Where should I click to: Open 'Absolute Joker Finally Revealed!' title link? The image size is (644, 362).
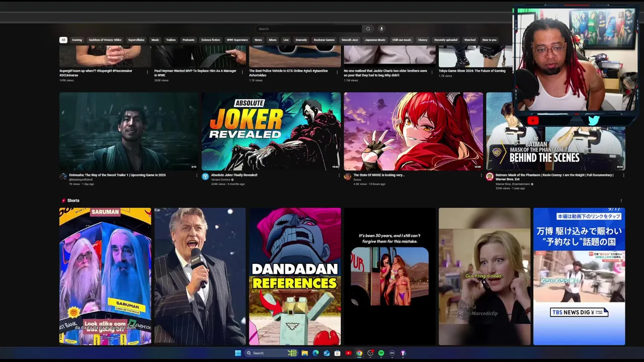[234, 175]
